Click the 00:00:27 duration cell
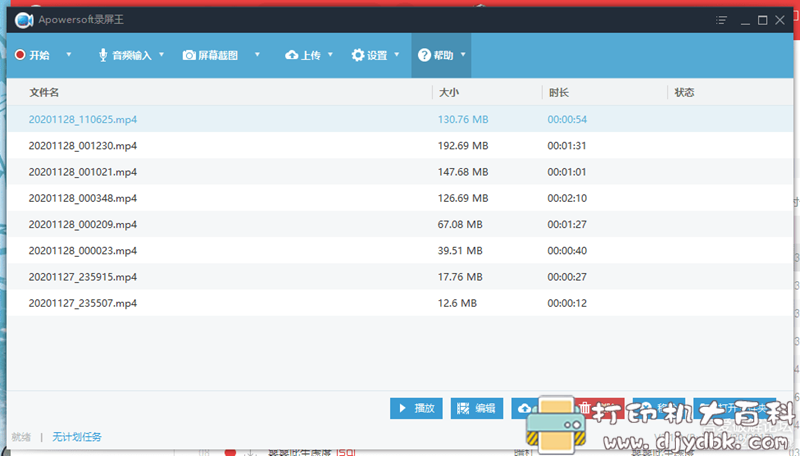This screenshot has width=800, height=456. click(567, 277)
